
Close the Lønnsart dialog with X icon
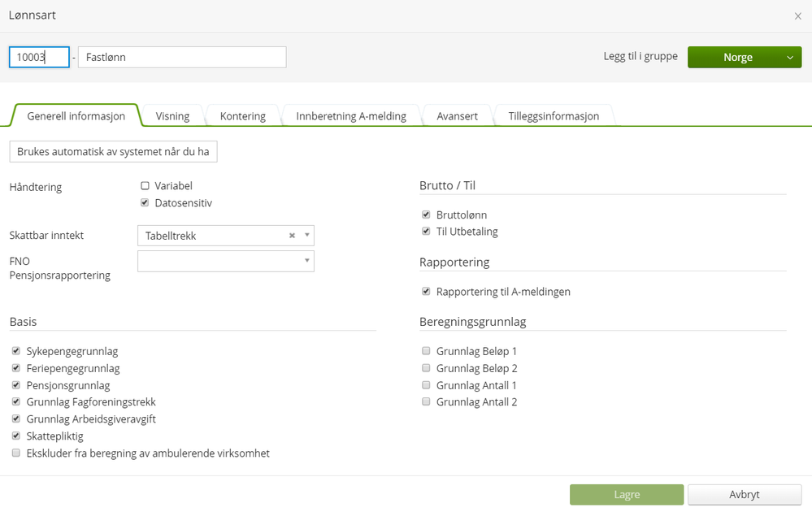click(798, 16)
